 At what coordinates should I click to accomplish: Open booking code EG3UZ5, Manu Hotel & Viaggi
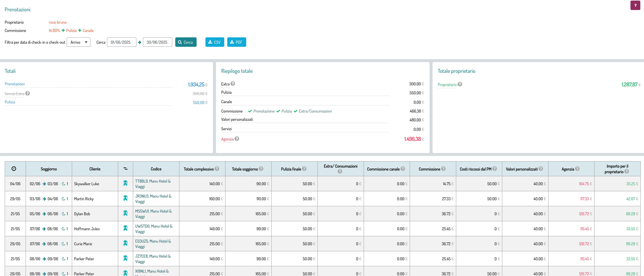153,244
